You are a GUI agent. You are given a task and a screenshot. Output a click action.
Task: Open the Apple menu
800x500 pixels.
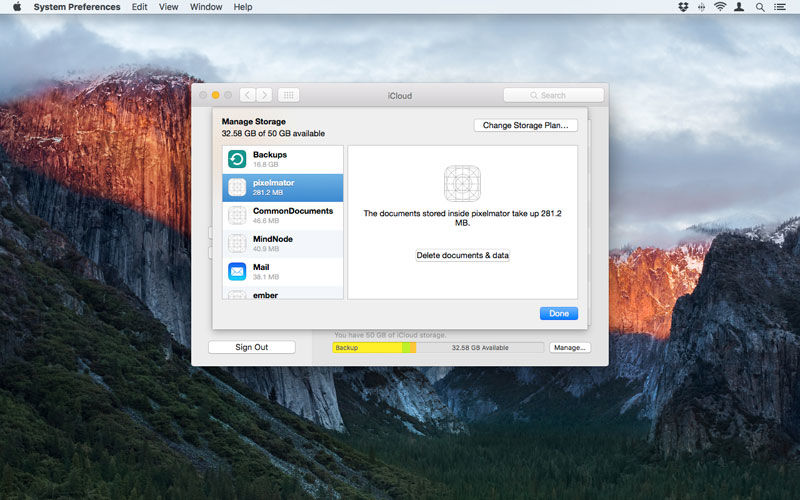[17, 7]
